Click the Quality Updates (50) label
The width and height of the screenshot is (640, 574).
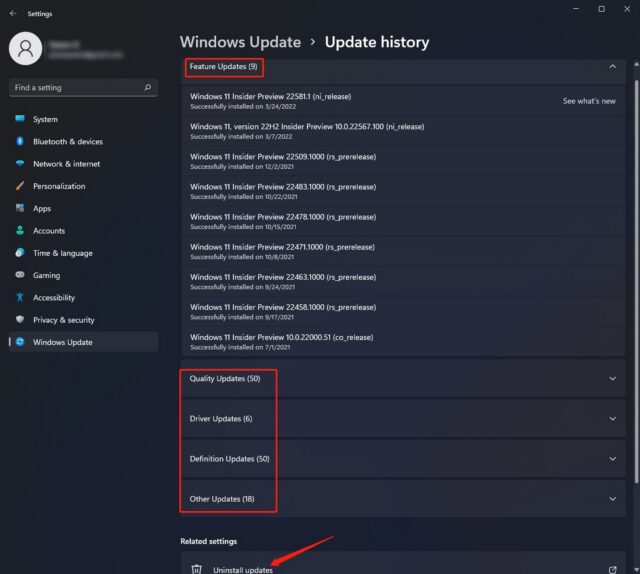tap(225, 378)
